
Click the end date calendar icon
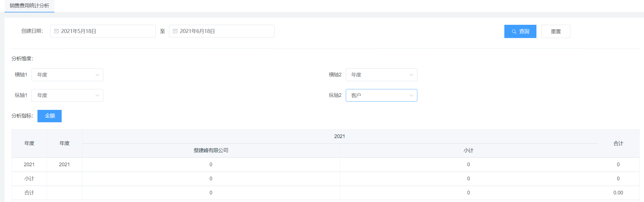(175, 31)
